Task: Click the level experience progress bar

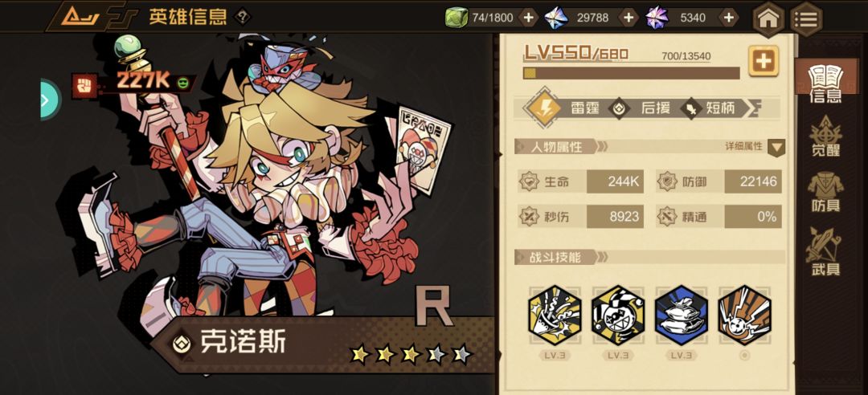Action: coord(631,74)
